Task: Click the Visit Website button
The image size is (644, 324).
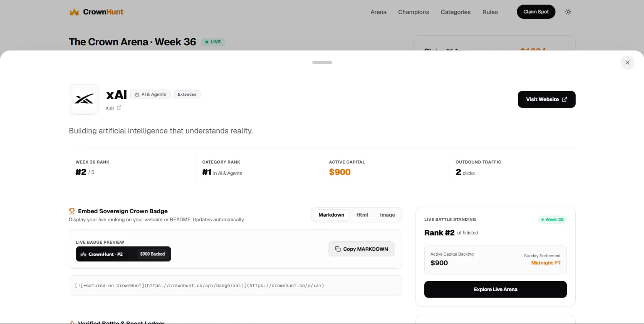Action: click(546, 99)
